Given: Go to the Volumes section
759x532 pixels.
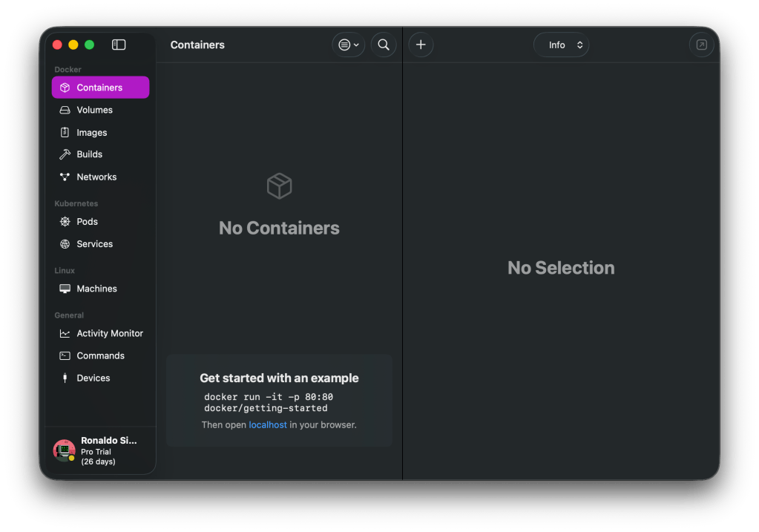Looking at the screenshot, I should pos(100,110).
